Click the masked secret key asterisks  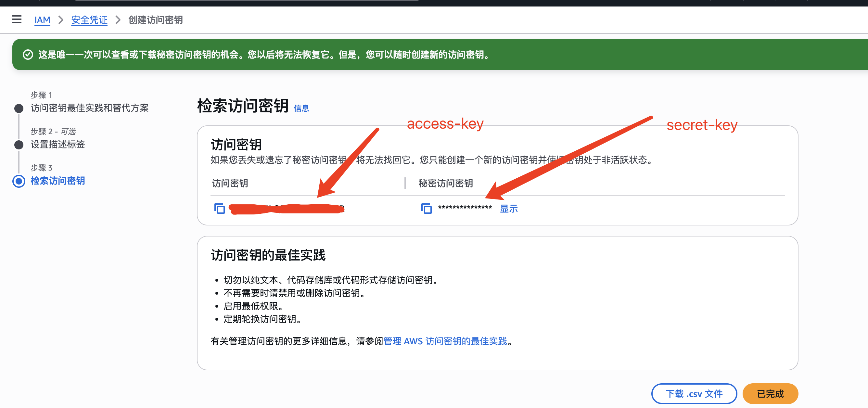click(x=465, y=208)
